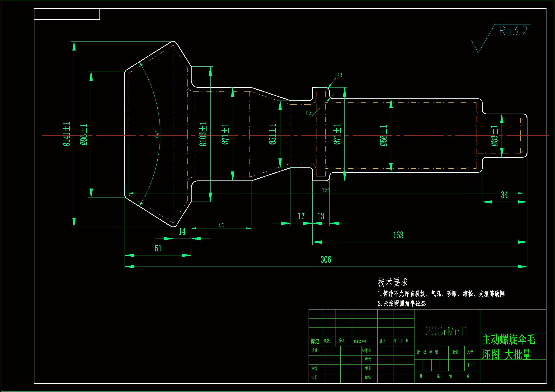Image resolution: width=555 pixels, height=392 pixels.
Task: Select the 306 overall length dimension
Action: pos(326,260)
